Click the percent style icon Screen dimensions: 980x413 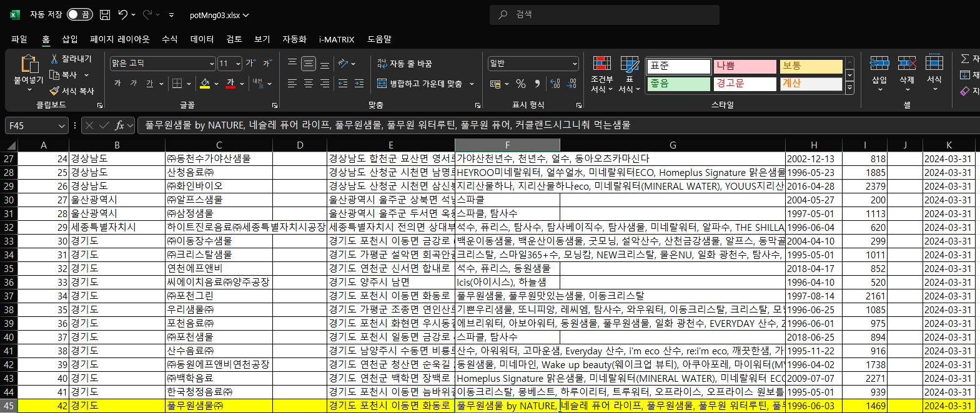tap(521, 84)
